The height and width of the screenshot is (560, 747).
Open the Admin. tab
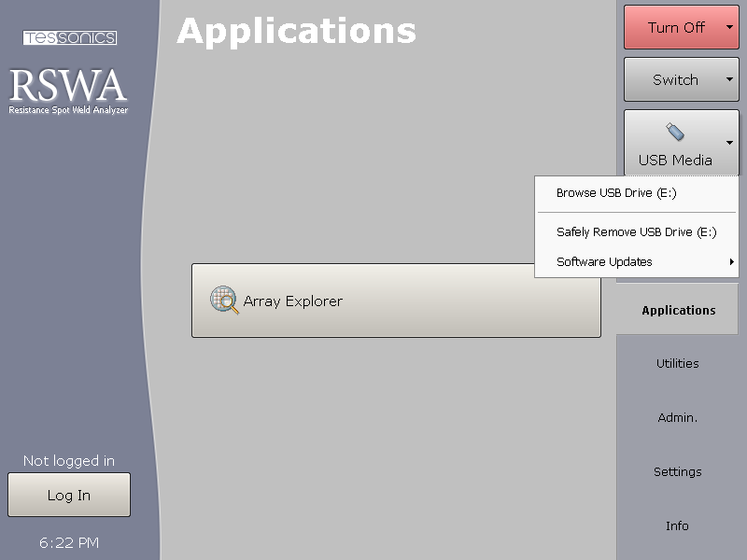click(677, 417)
